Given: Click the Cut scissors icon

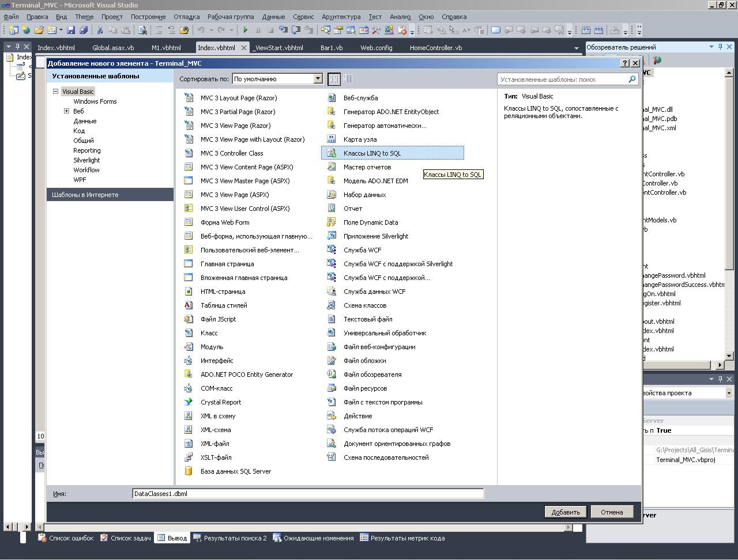Looking at the screenshot, I should click(100, 30).
